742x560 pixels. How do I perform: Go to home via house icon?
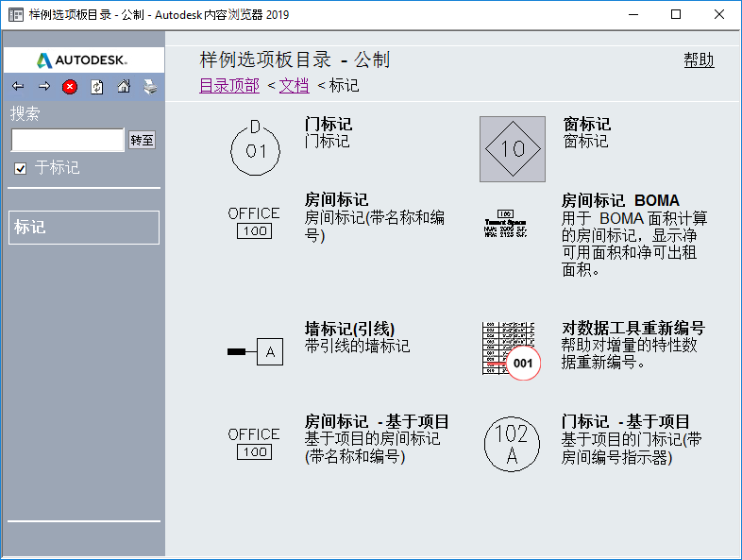coord(124,86)
